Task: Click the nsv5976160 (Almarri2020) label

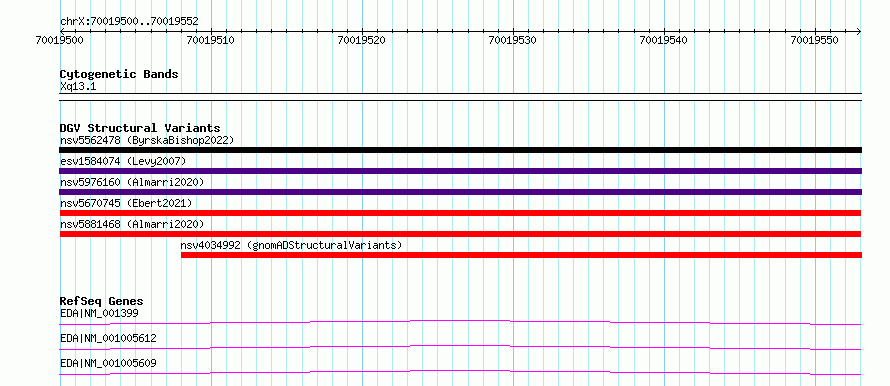Action: click(x=131, y=182)
